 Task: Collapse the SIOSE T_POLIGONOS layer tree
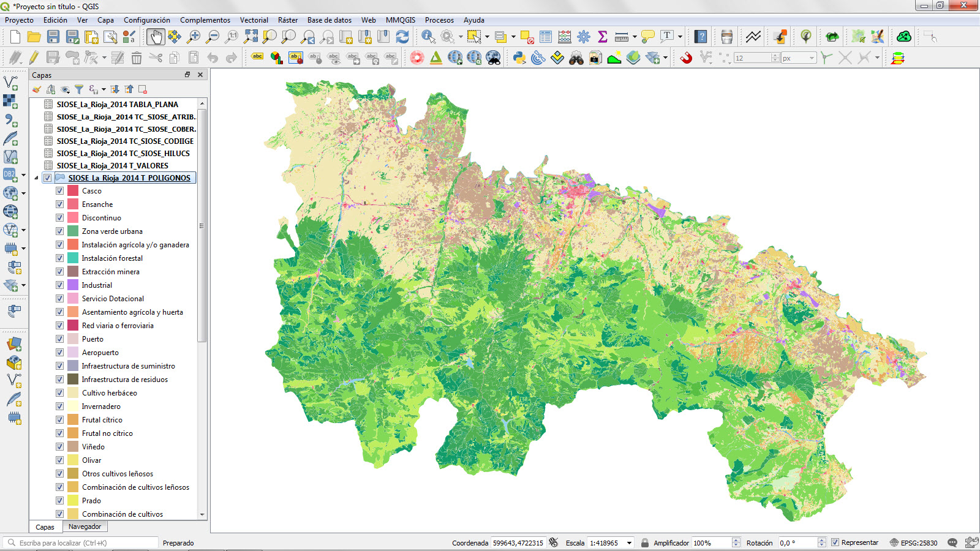click(x=36, y=178)
